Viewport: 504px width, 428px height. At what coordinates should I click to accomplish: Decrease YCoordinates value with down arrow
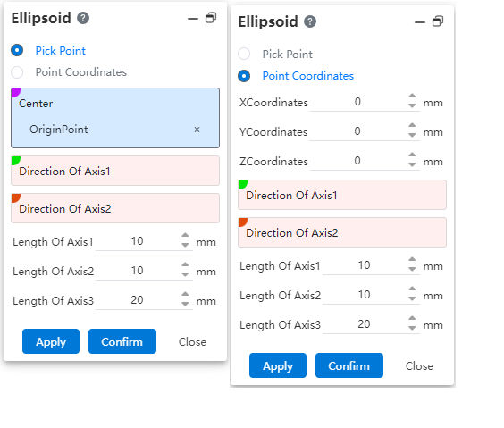[x=412, y=135]
